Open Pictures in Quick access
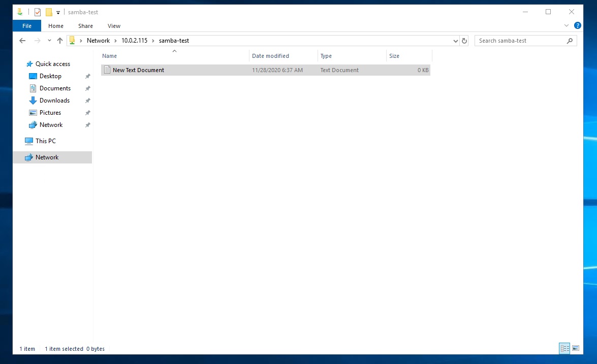This screenshot has height=364, width=597. coord(50,113)
